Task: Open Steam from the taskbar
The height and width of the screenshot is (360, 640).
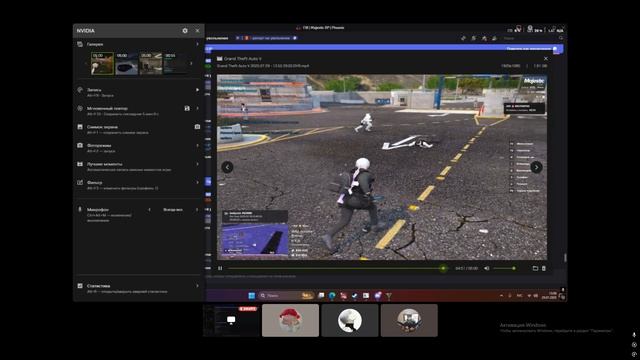Action: point(355,296)
